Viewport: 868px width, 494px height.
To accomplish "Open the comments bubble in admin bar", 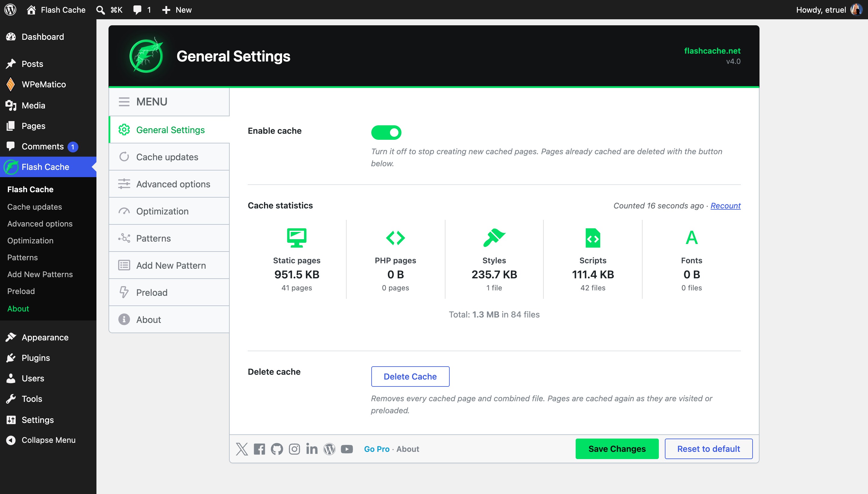I will [137, 10].
